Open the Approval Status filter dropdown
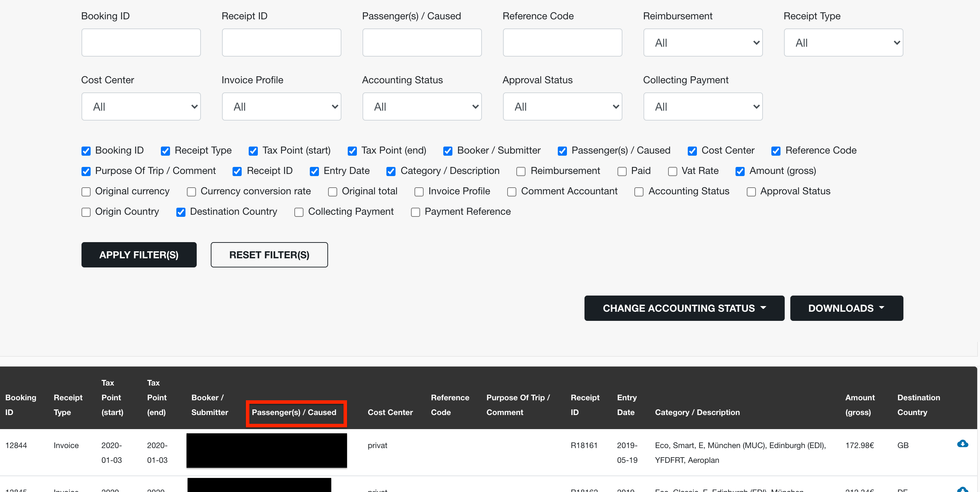 [562, 106]
